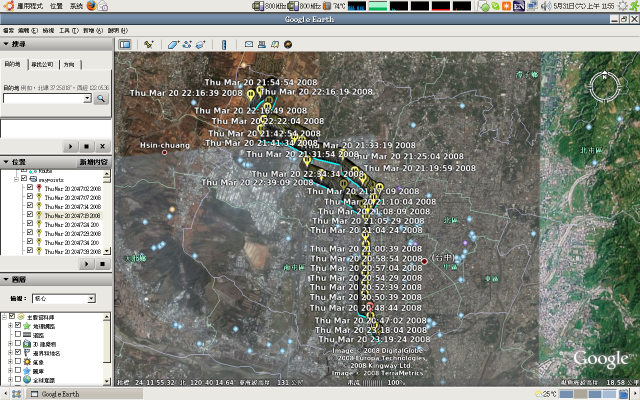Collapse the waypoints folder tree node

tap(16, 179)
